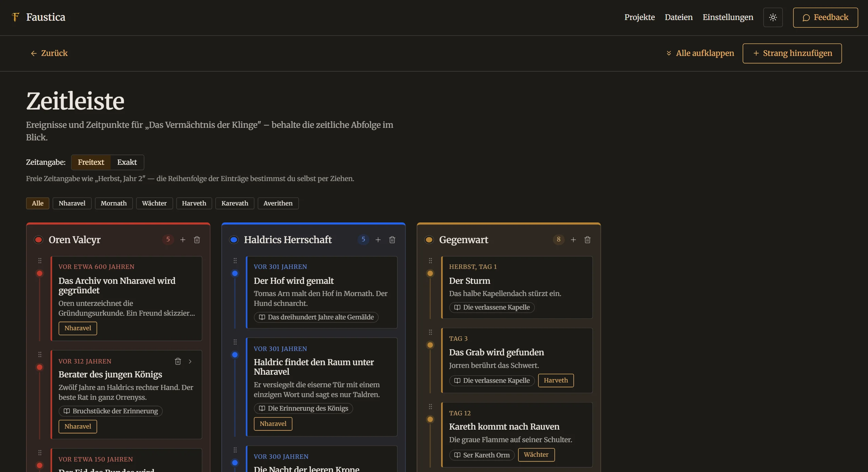The width and height of the screenshot is (868, 472).
Task: Delete the Berater des jungen Königs entry
Action: 178,361
